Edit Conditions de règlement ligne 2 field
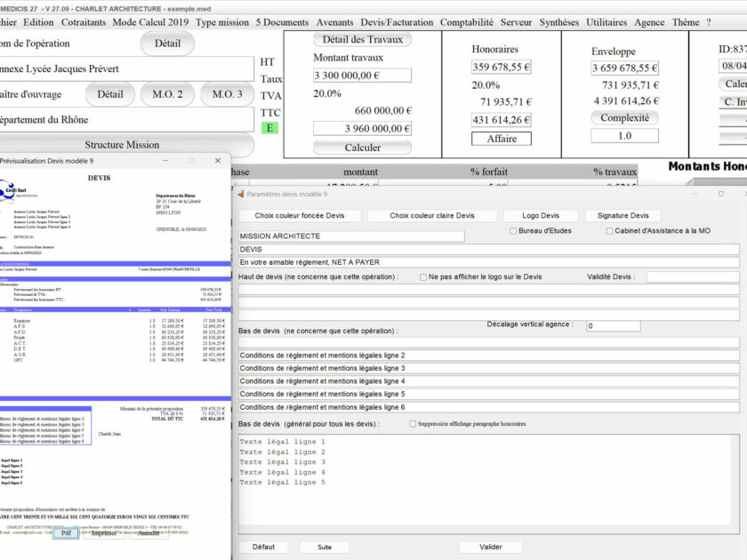The width and height of the screenshot is (747, 560). click(x=489, y=356)
